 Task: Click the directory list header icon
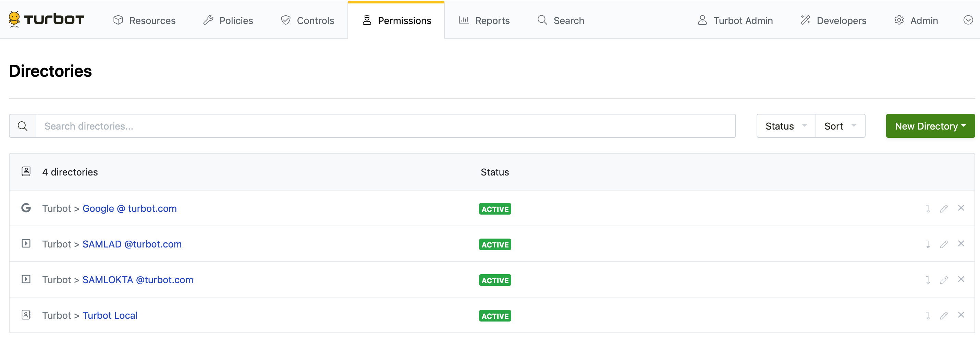pyautogui.click(x=26, y=172)
